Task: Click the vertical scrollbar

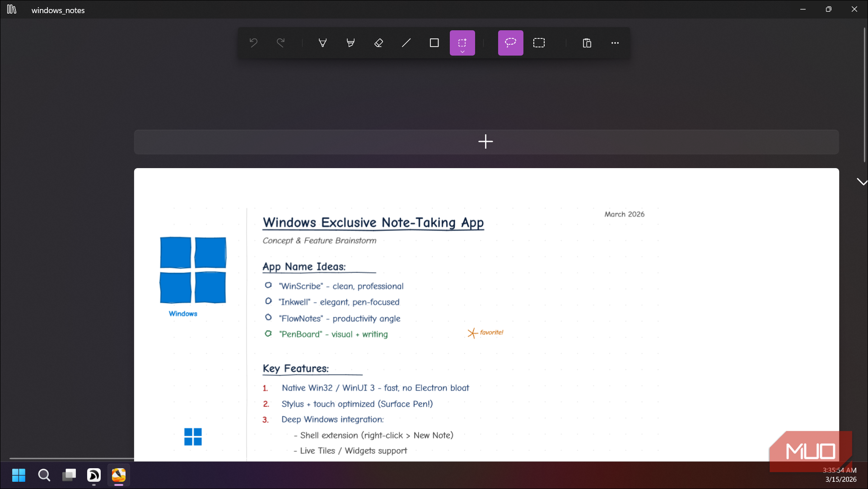Action: (x=865, y=95)
